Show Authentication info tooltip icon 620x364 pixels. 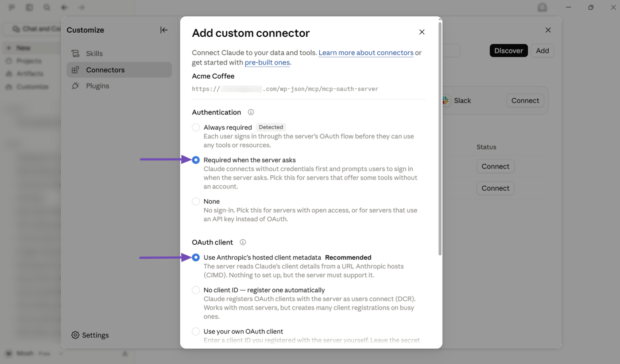point(251,112)
